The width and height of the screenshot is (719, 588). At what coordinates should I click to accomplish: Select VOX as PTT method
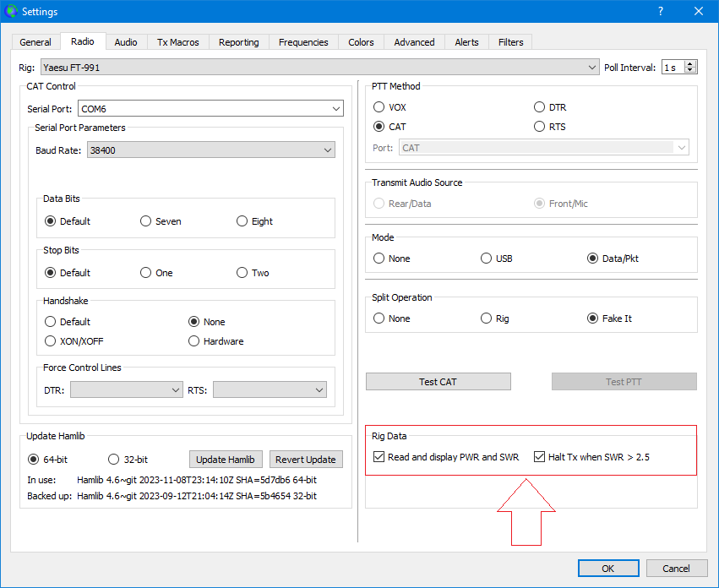point(379,107)
